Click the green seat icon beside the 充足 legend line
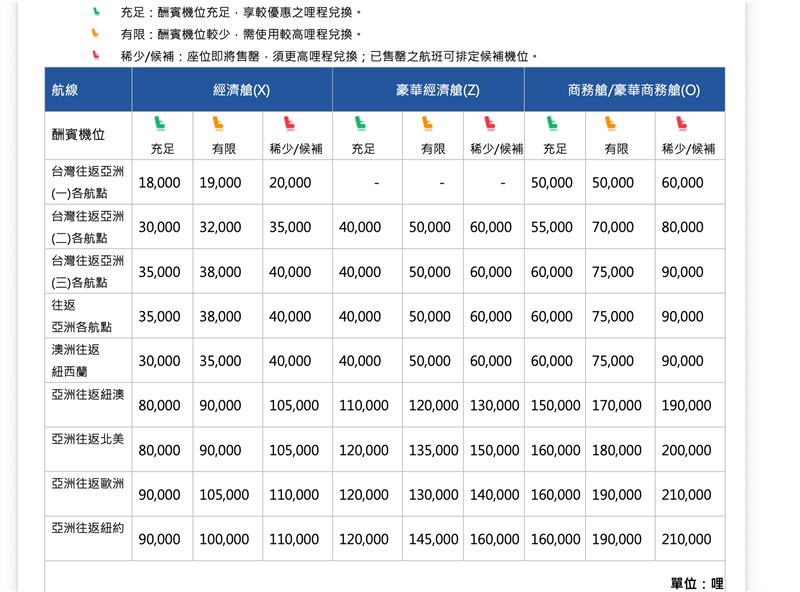The width and height of the screenshot is (800, 592). tap(96, 11)
